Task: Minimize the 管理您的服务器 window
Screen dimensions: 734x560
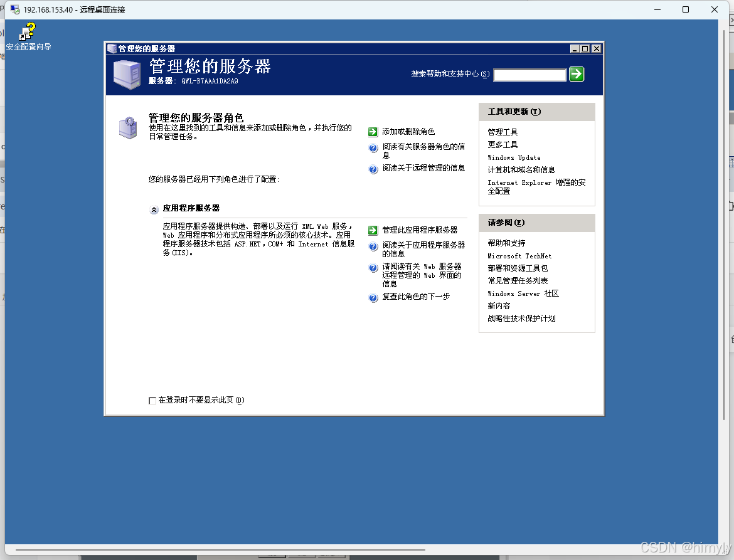Action: pos(575,49)
